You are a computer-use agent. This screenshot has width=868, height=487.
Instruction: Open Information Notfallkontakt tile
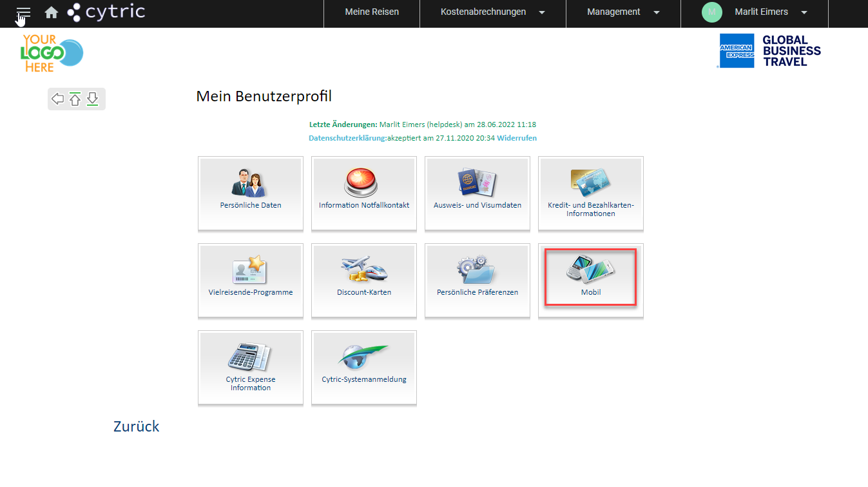point(364,194)
